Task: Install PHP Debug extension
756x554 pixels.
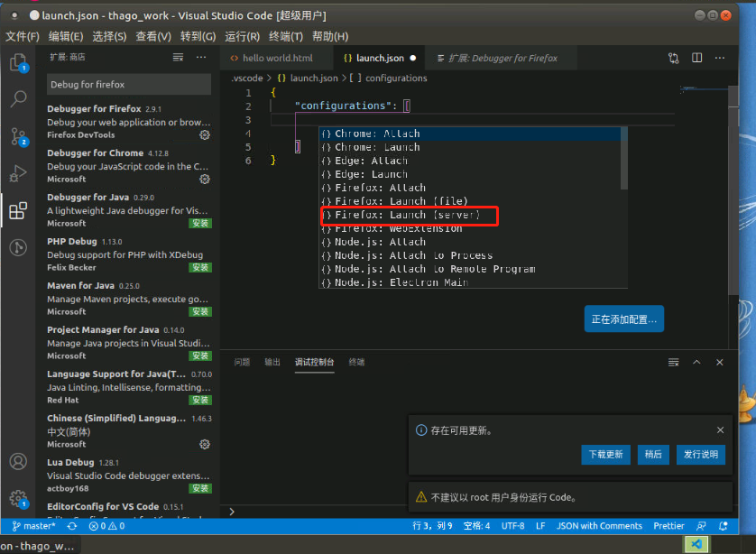Action: 200,268
